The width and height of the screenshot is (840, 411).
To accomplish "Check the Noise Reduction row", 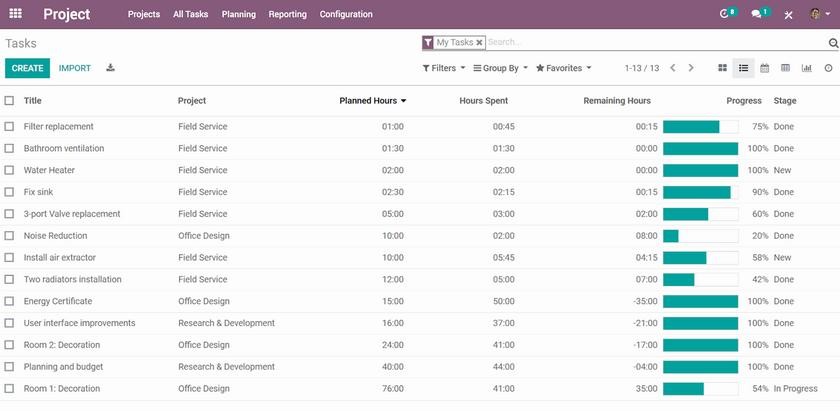I will (x=9, y=236).
